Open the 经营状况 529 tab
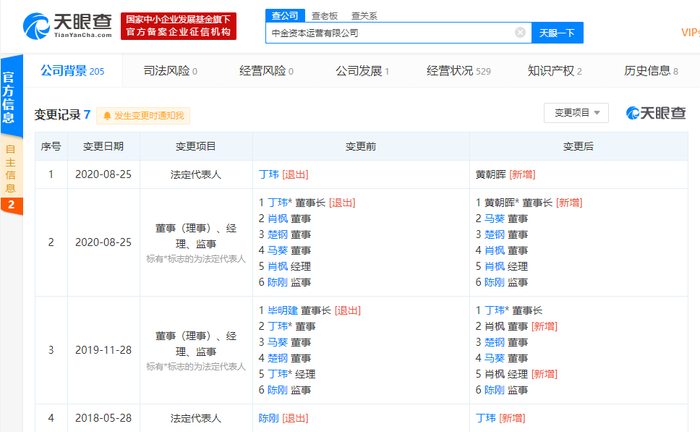The image size is (700, 432). (x=458, y=71)
